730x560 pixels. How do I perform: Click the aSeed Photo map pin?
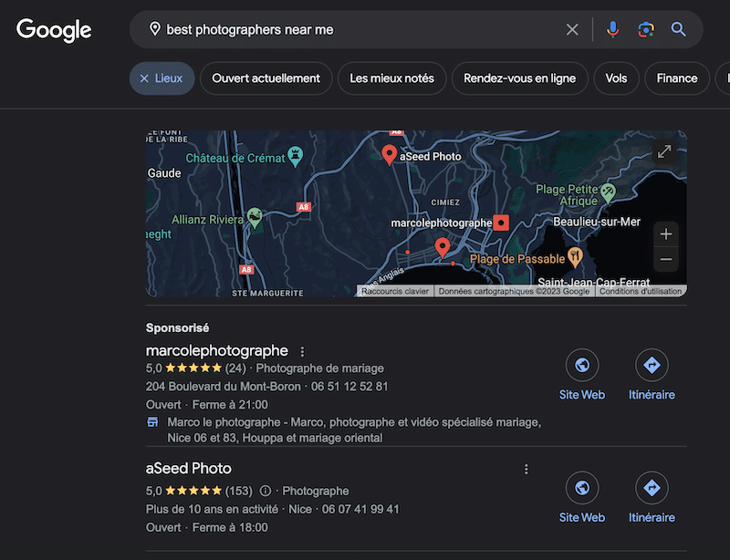point(390,155)
